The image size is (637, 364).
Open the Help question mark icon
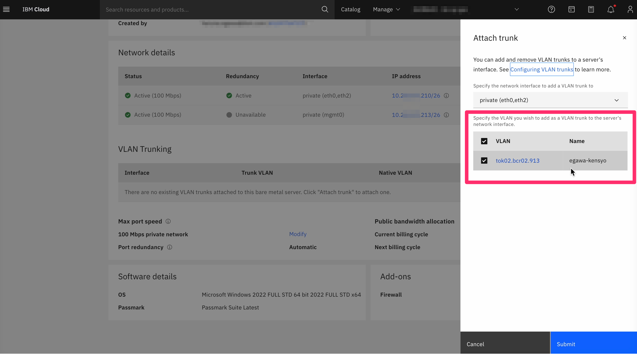point(551,10)
